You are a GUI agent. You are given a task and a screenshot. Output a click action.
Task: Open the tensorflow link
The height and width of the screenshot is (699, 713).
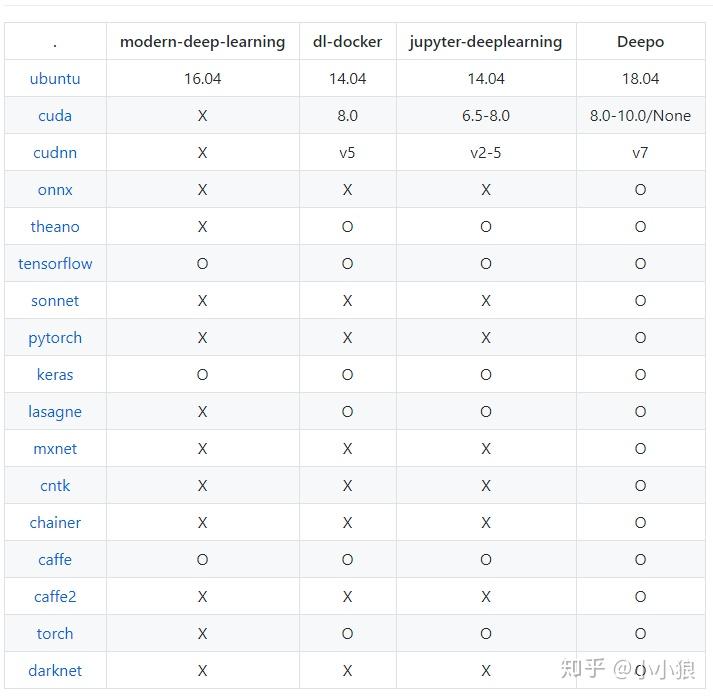tap(55, 263)
